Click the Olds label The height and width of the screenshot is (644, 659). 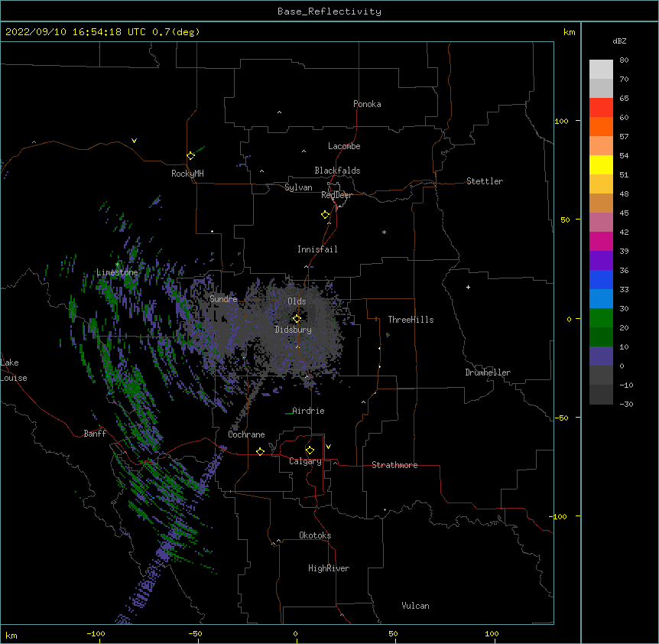point(297,301)
